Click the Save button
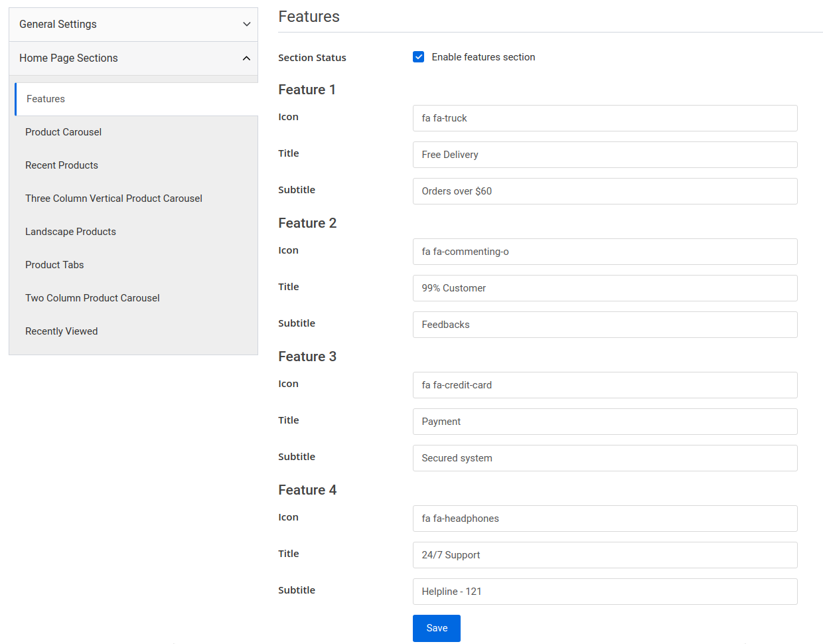 coord(436,628)
